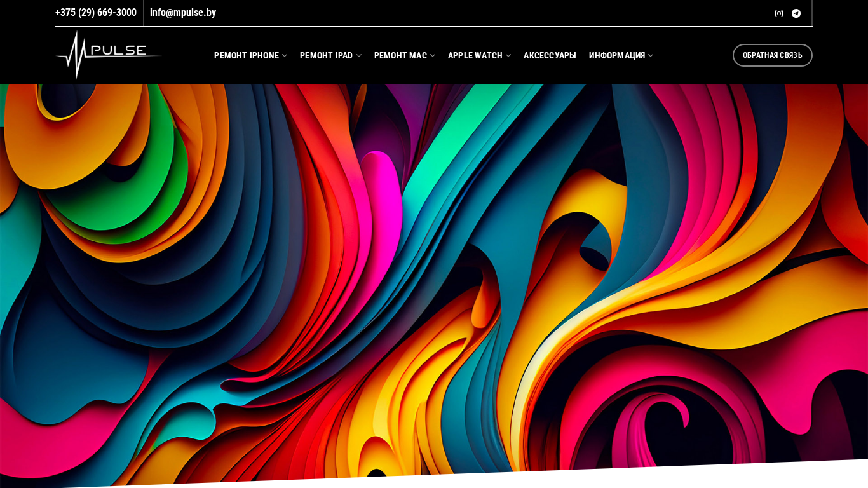Go to the Аксессуары page

(x=550, y=56)
